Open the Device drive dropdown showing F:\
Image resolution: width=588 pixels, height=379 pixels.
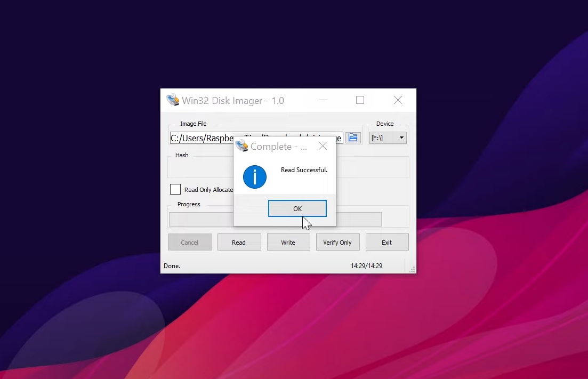coord(388,138)
